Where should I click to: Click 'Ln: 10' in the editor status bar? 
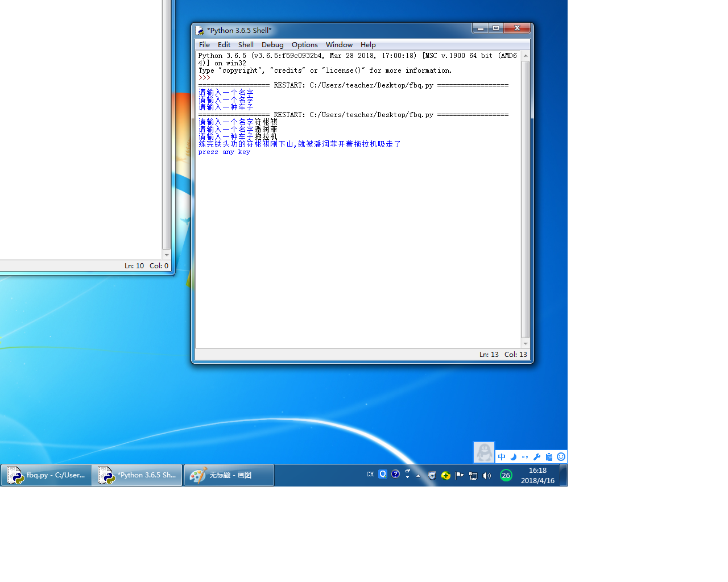pyautogui.click(x=134, y=266)
